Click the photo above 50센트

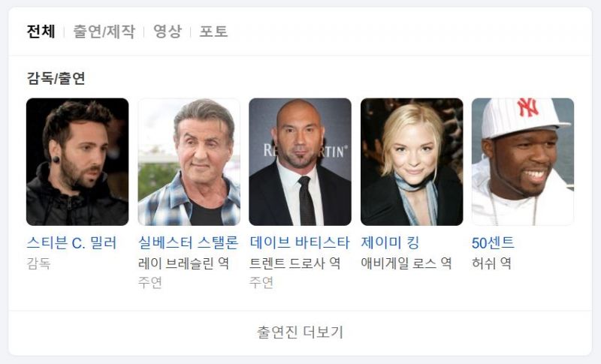coord(523,161)
